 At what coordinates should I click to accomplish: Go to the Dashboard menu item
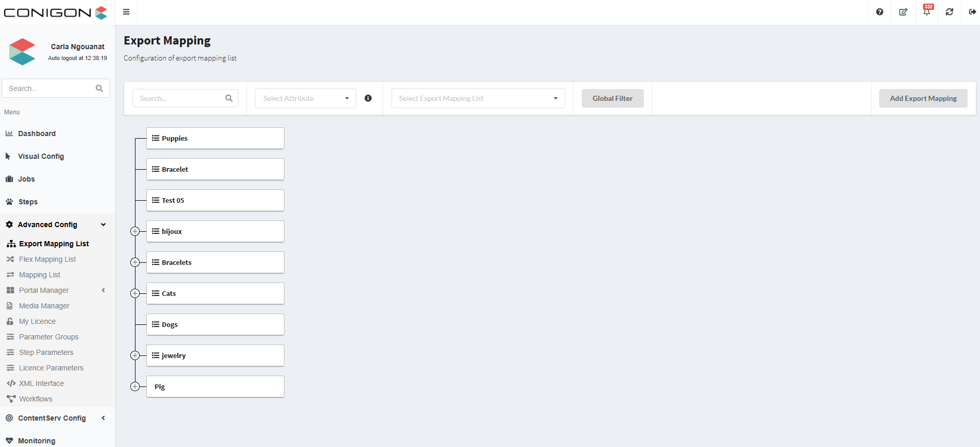(37, 133)
